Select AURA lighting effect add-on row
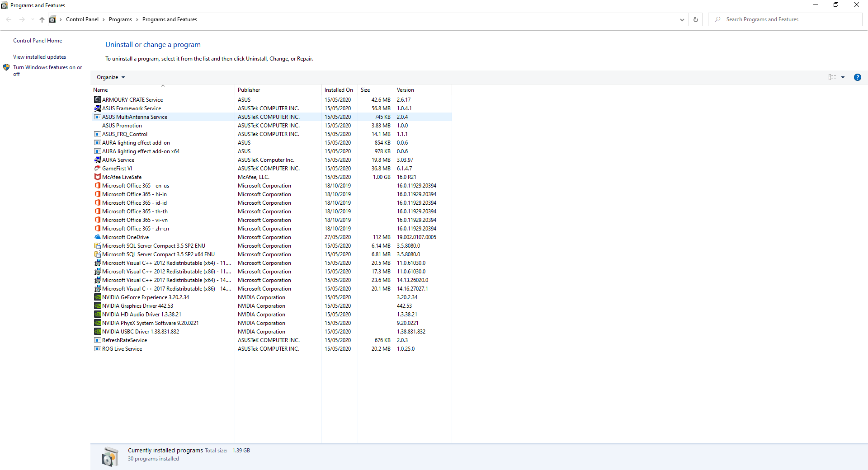Image resolution: width=868 pixels, height=470 pixels. [x=272, y=142]
